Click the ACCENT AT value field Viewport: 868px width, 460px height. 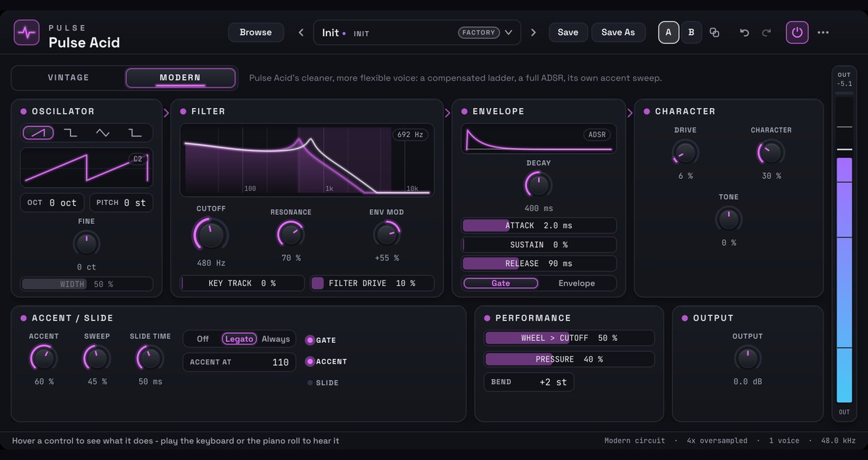[239, 362]
